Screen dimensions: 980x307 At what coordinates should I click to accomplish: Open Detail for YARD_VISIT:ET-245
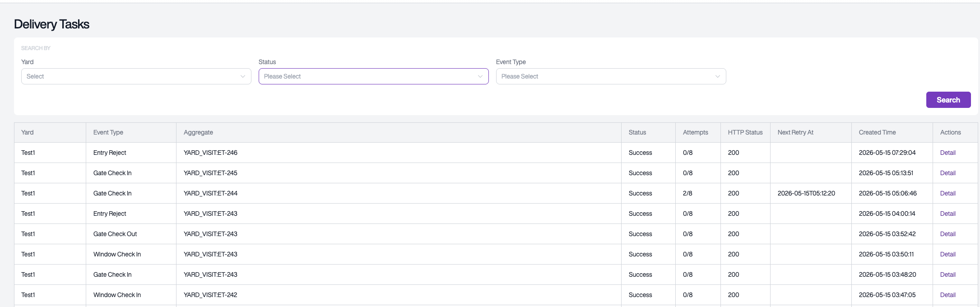[x=947, y=173]
